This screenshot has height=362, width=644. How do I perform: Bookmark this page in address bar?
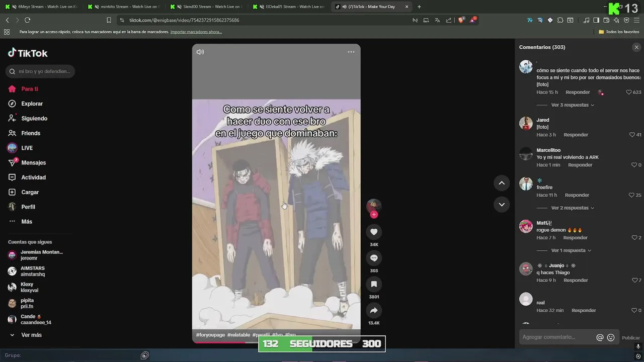coord(109,20)
